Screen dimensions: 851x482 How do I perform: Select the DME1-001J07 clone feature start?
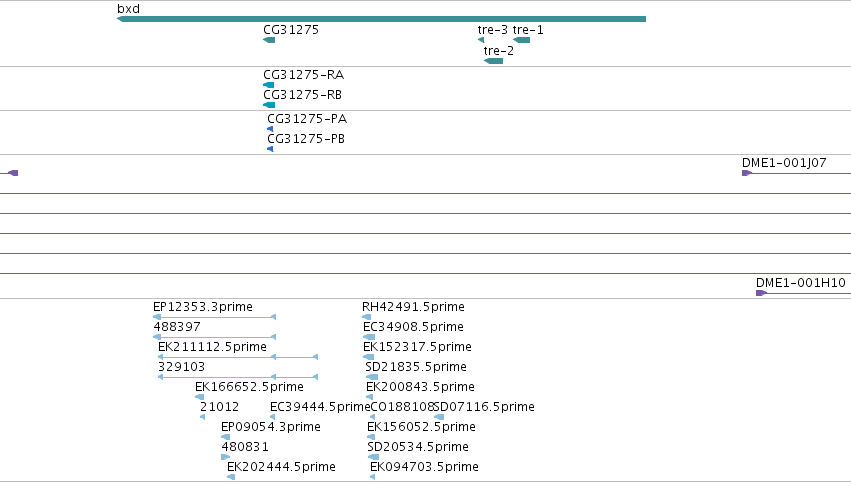click(x=747, y=173)
